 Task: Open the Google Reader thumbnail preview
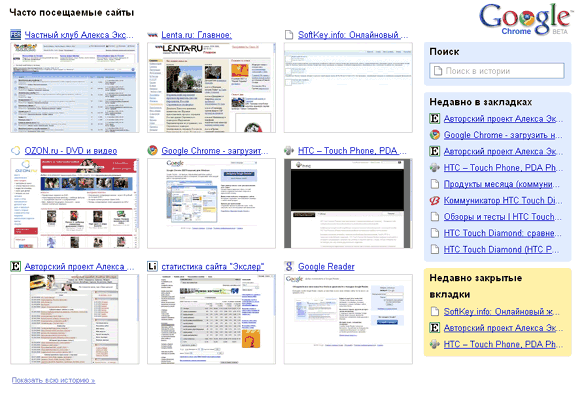coord(348,319)
